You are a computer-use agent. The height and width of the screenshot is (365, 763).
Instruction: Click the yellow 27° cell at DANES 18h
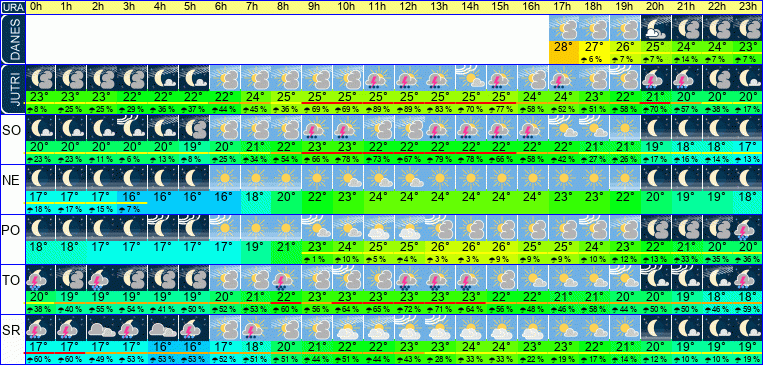click(x=595, y=47)
